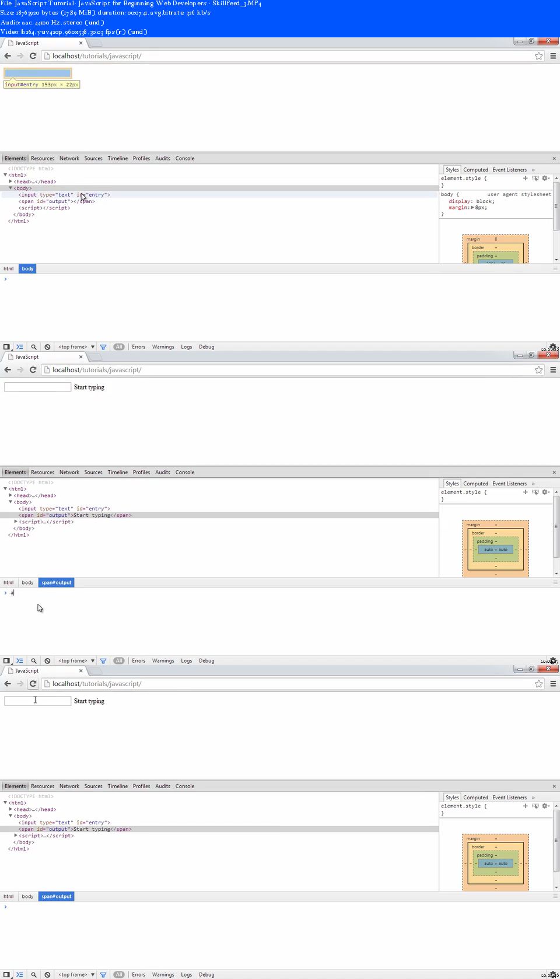
Task: Toggle the Warnings filter in top frame console
Action: point(163,347)
